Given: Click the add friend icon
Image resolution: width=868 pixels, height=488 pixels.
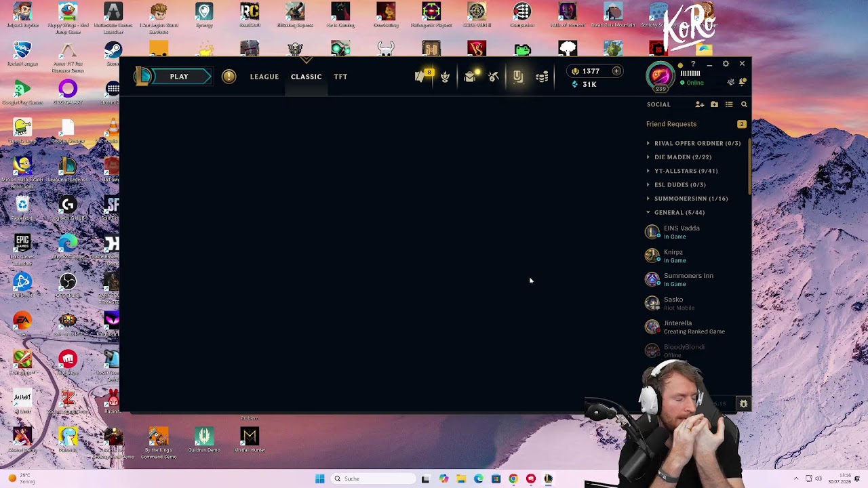Looking at the screenshot, I should point(700,104).
